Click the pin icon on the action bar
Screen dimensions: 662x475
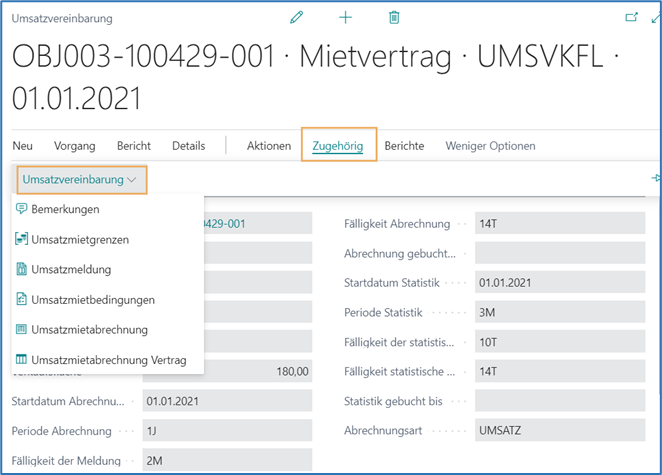(x=657, y=178)
